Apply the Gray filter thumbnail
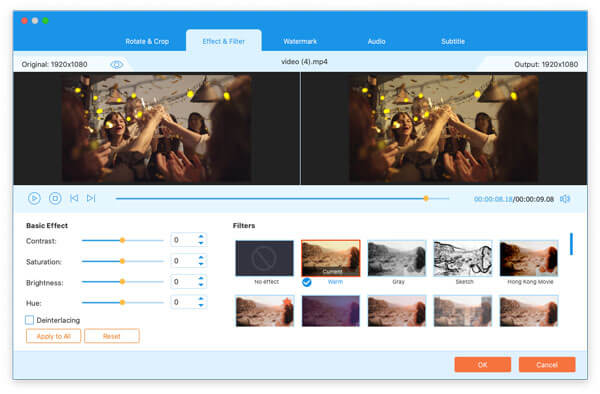The width and height of the screenshot is (600, 394). [396, 258]
